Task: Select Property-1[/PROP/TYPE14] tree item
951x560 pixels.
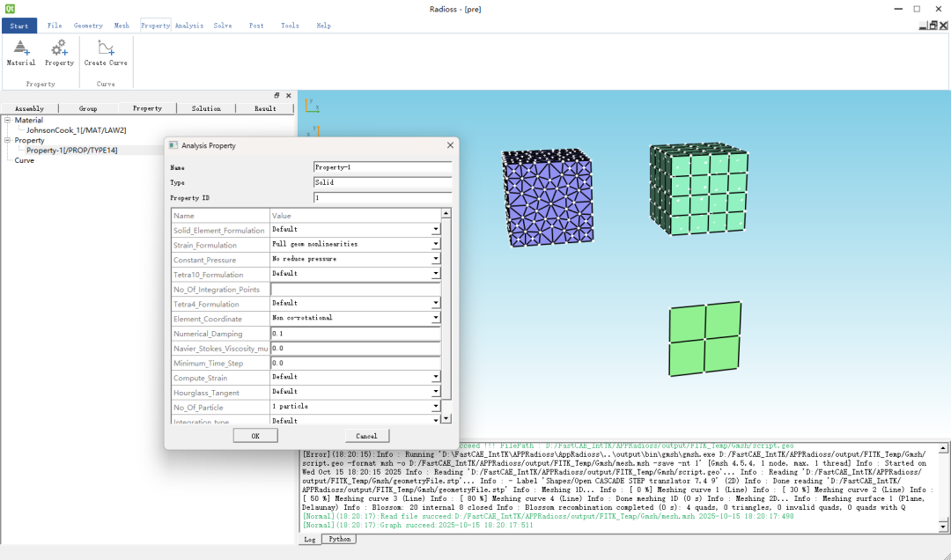Action: pos(71,150)
